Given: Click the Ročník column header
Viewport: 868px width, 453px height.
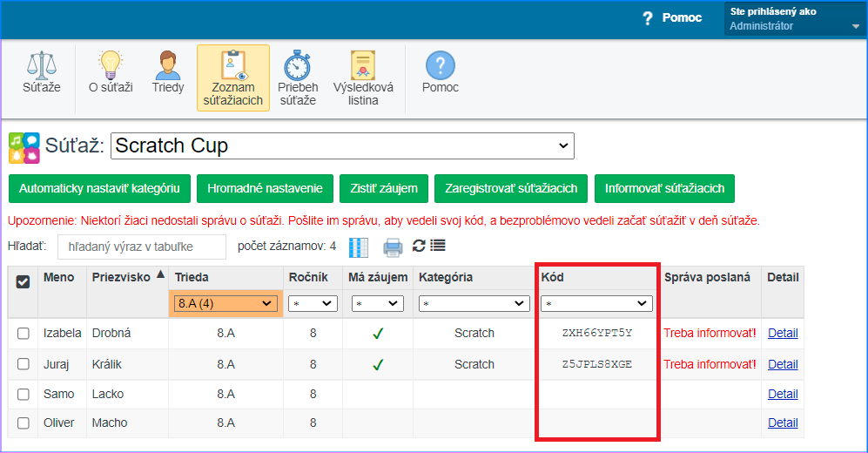Looking at the screenshot, I should point(308,277).
